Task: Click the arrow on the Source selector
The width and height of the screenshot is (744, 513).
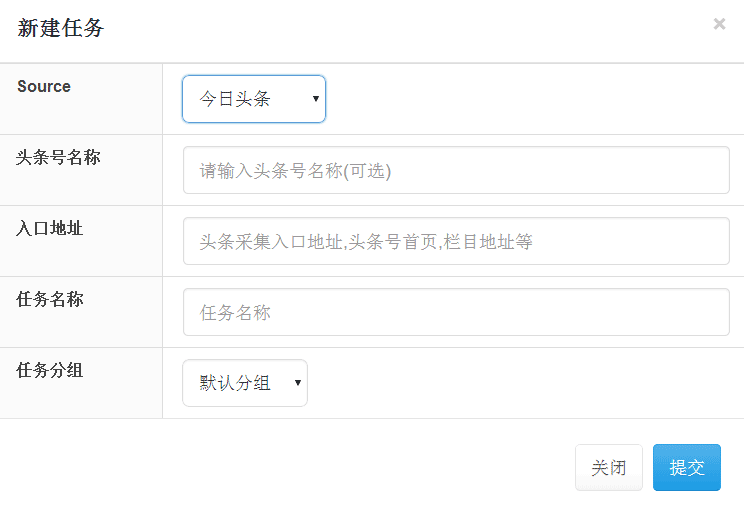Action: [316, 99]
